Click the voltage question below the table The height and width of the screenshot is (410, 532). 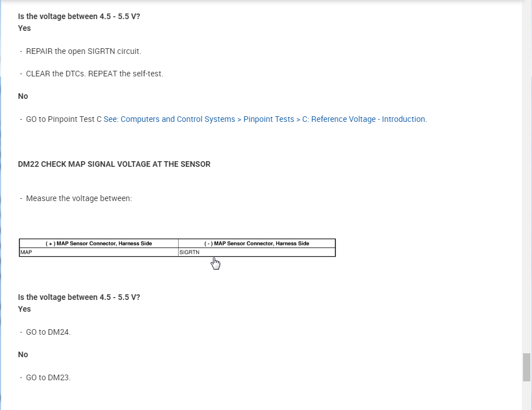click(x=79, y=297)
